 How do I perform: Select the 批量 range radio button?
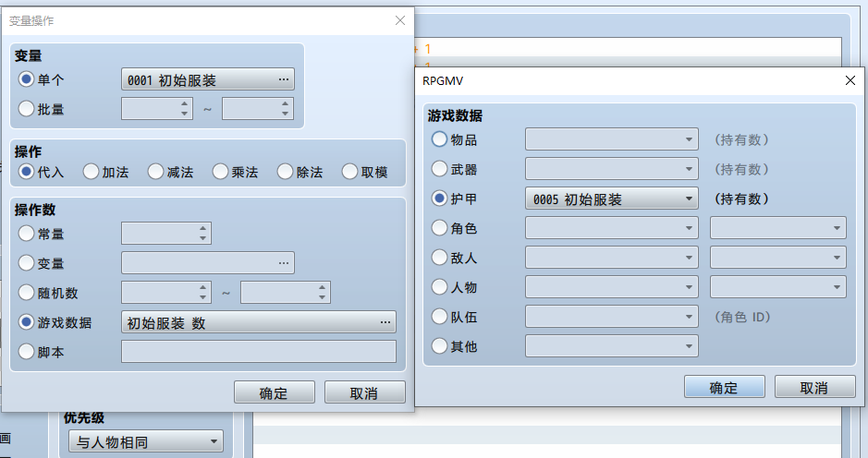coord(26,108)
